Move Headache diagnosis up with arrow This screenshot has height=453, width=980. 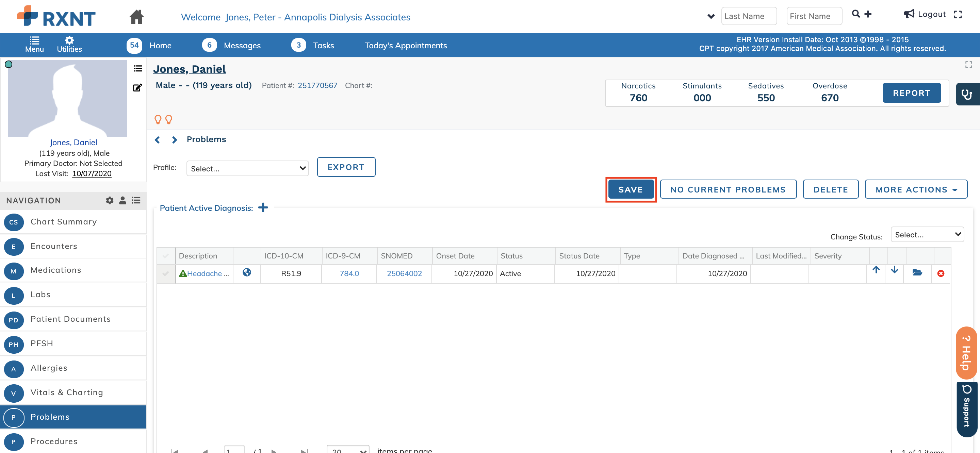(x=876, y=270)
